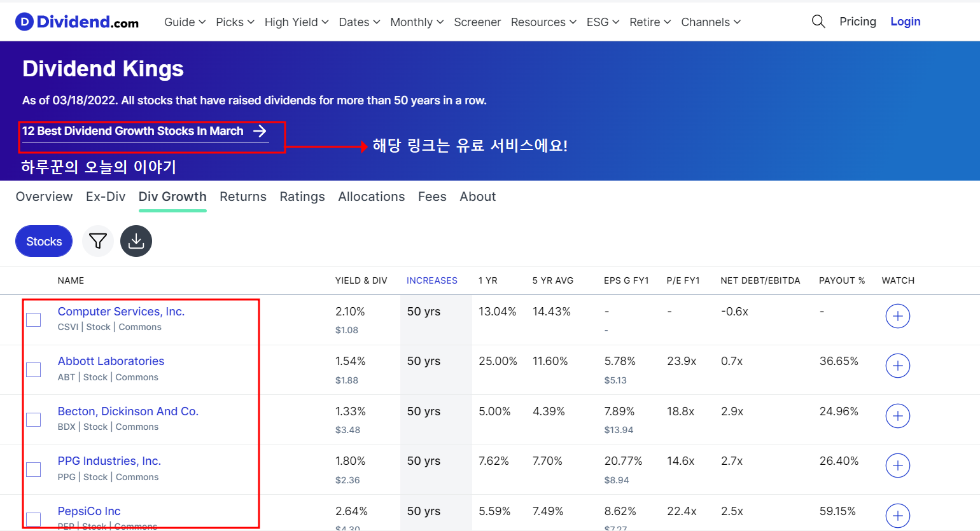Open PPG Industries, Inc. stock page
The image size is (980, 531).
coord(109,461)
